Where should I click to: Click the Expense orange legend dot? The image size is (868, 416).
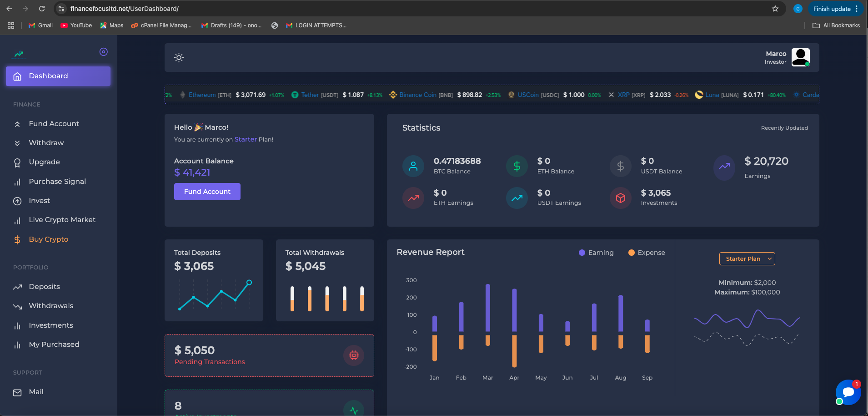coord(631,253)
